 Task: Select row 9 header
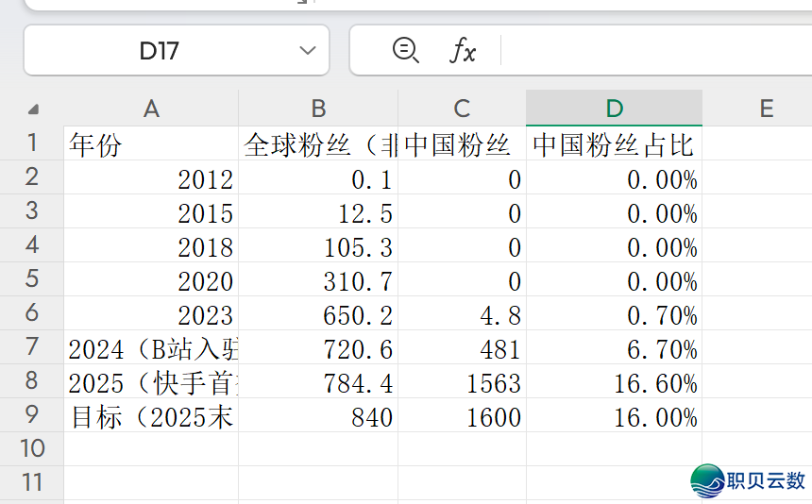point(32,415)
